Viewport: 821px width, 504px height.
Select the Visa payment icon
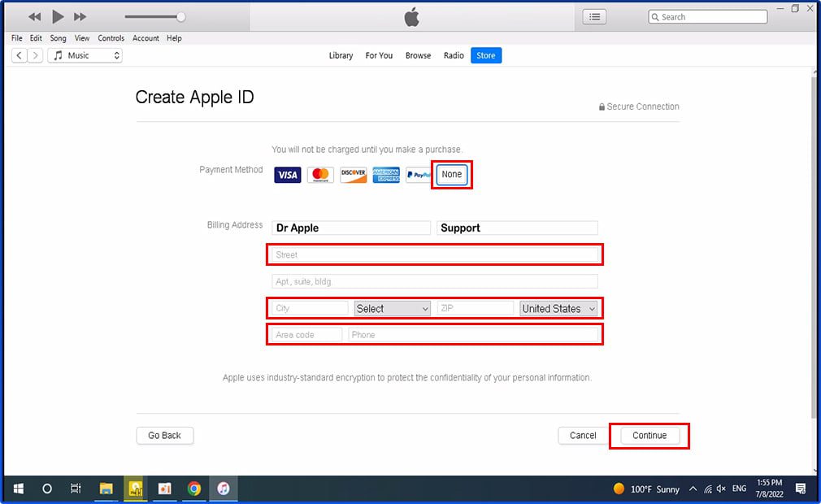[x=288, y=175]
